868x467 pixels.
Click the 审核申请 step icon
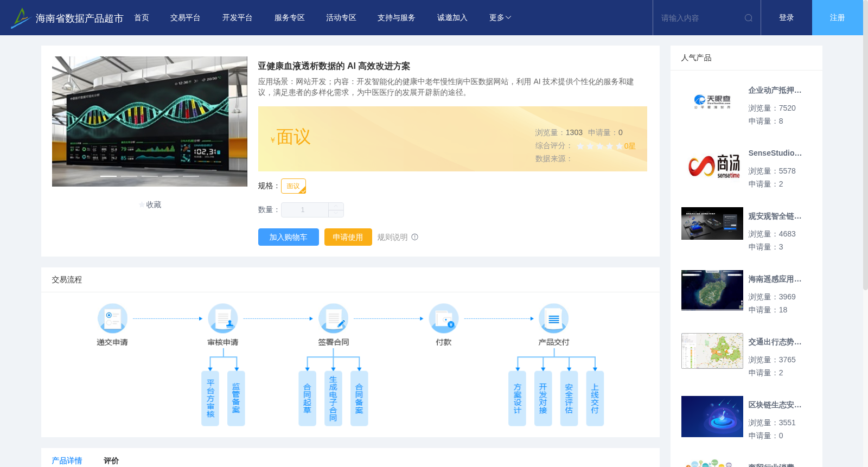[x=223, y=318]
